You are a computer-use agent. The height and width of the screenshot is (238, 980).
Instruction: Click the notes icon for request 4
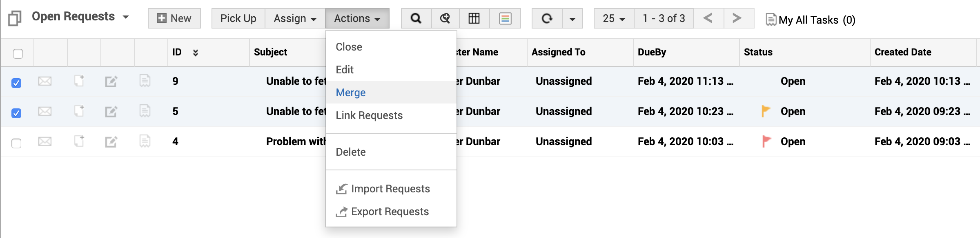[x=145, y=141]
